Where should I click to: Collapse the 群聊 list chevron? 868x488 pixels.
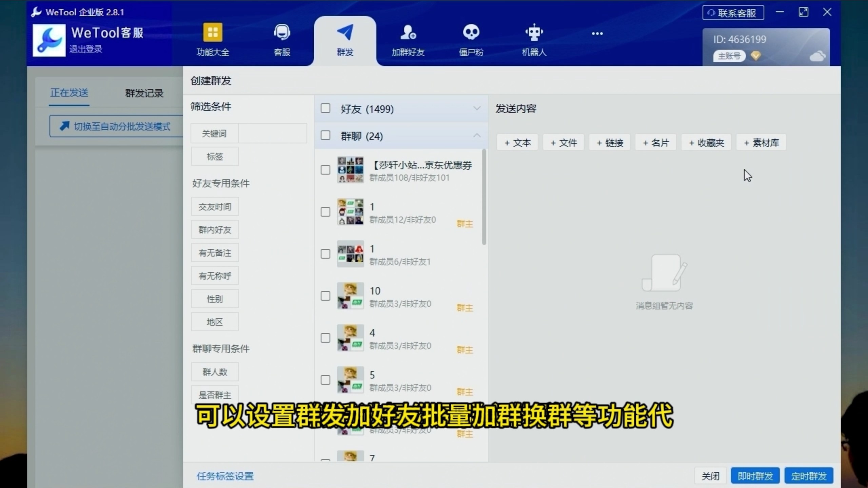tap(477, 136)
